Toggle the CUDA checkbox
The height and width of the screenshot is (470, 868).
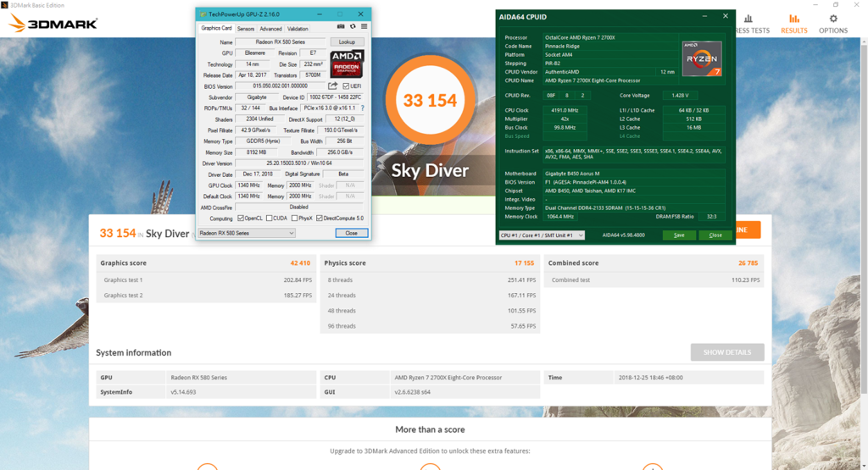[269, 218]
